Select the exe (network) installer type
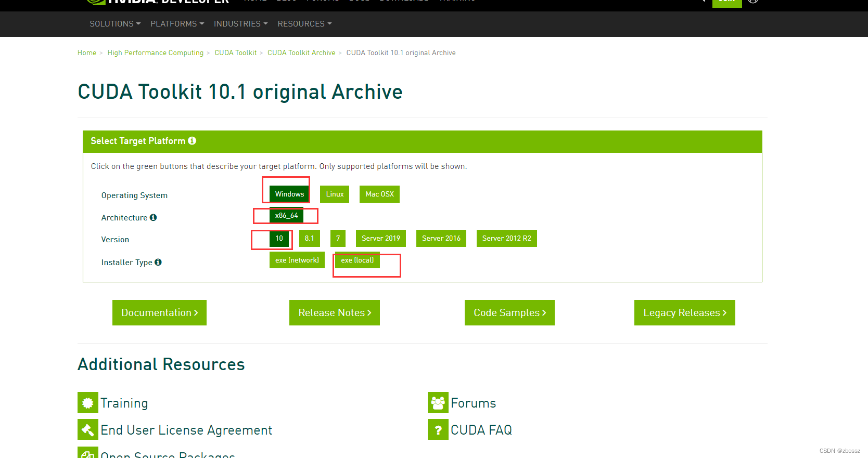This screenshot has height=458, width=868. 297,260
